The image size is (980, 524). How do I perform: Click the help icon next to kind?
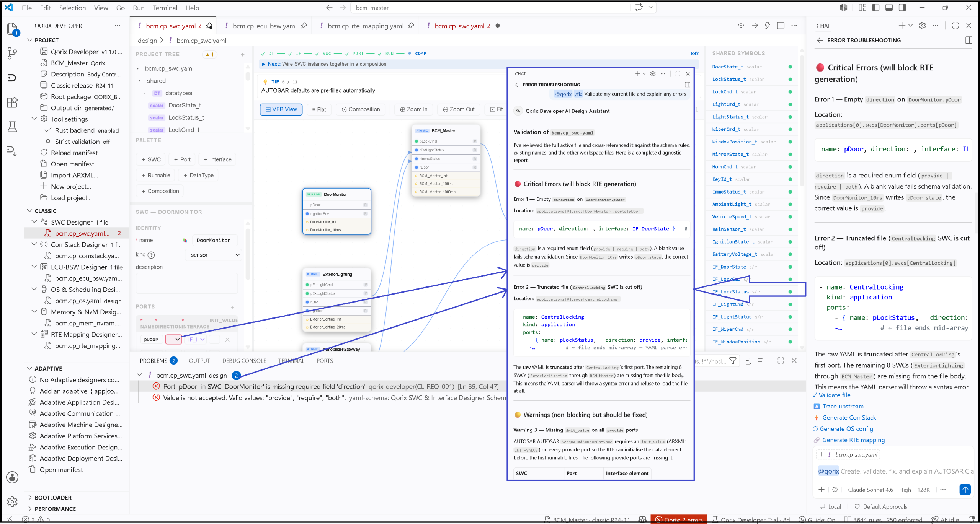tap(151, 255)
